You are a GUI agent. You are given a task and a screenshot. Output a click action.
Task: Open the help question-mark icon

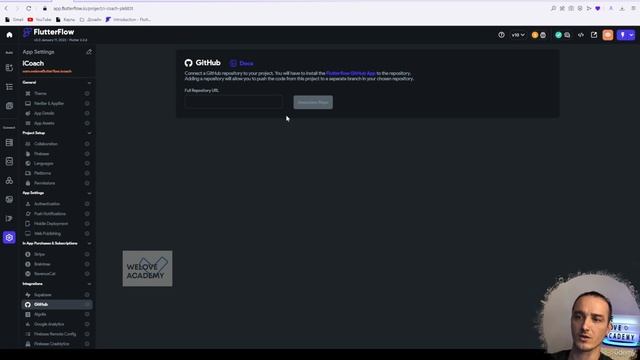pyautogui.click(x=501, y=35)
